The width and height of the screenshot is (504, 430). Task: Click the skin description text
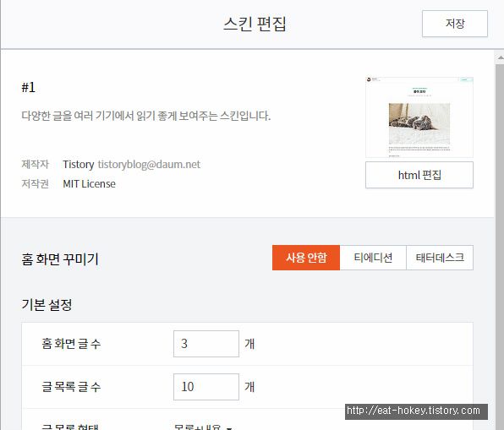pyautogui.click(x=146, y=116)
